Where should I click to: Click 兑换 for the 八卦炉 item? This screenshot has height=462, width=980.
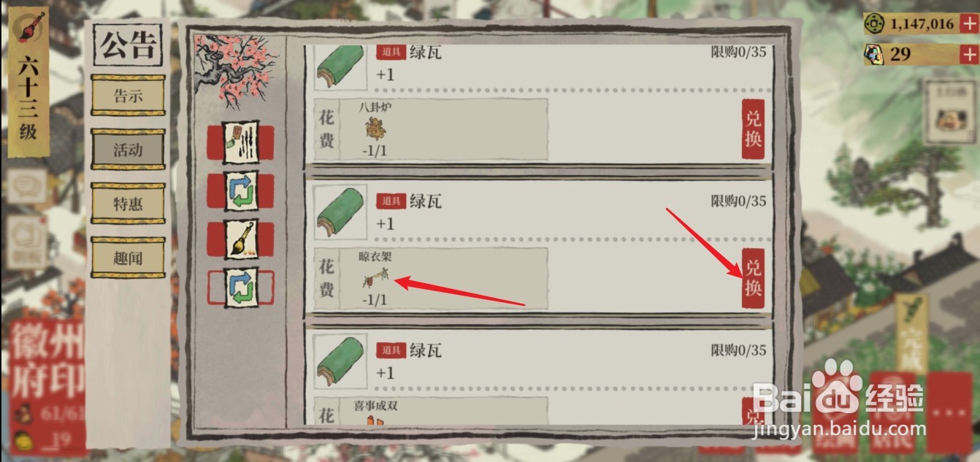(x=753, y=128)
